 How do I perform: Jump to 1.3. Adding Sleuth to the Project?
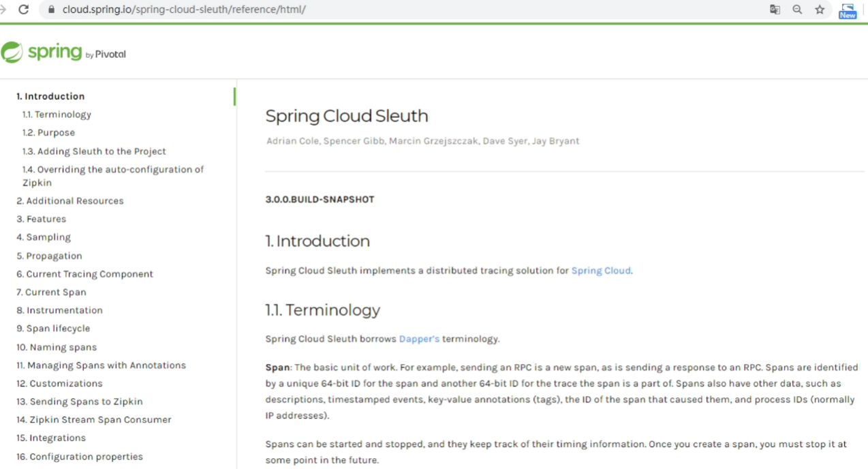coord(94,151)
